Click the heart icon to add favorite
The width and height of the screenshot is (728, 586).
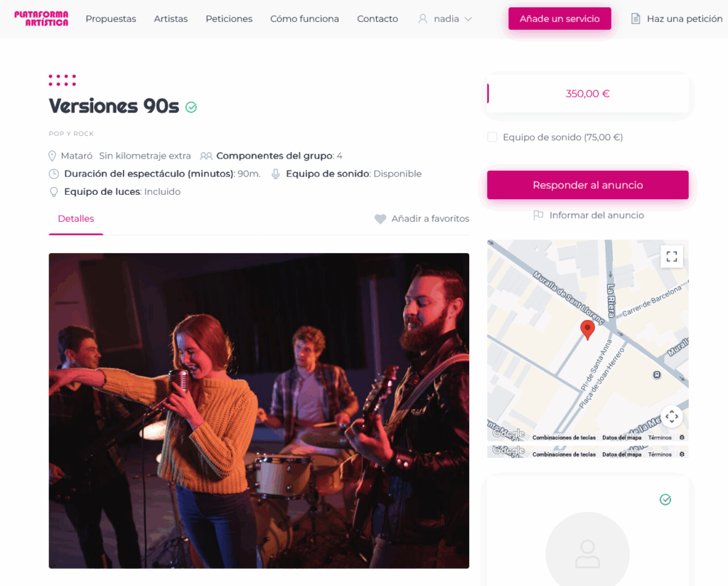click(380, 219)
